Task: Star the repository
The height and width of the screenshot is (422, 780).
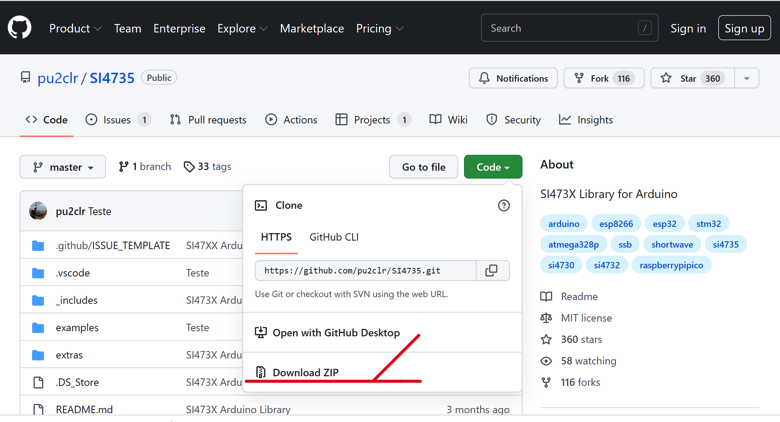Action: coord(692,78)
